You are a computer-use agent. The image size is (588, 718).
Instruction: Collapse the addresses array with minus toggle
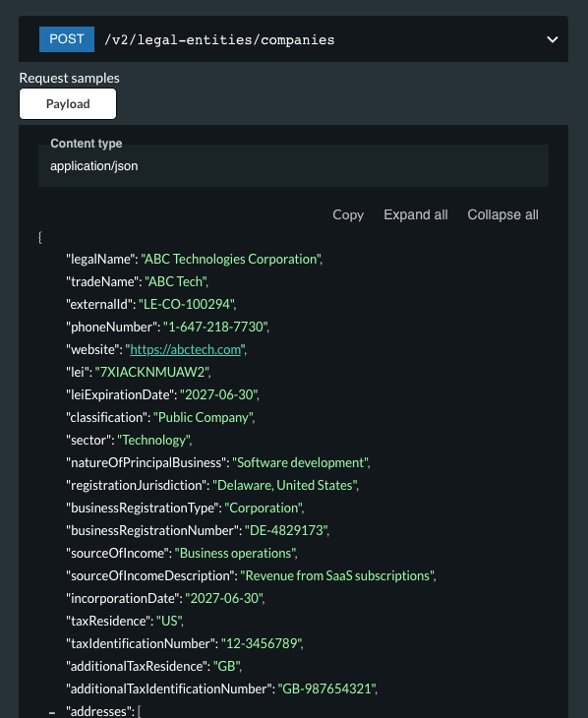click(52, 712)
